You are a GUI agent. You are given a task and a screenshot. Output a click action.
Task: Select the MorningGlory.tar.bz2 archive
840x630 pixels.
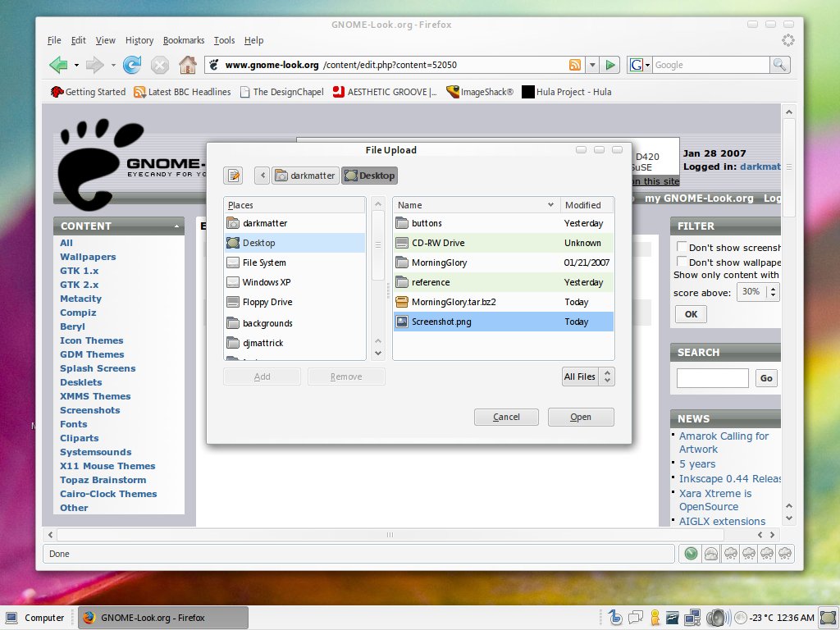pos(504,302)
